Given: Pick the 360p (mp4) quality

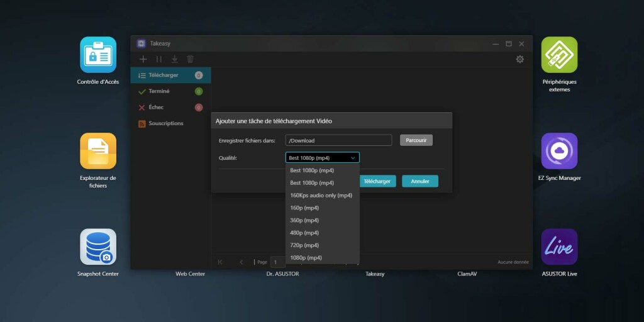Looking at the screenshot, I should coord(323,220).
